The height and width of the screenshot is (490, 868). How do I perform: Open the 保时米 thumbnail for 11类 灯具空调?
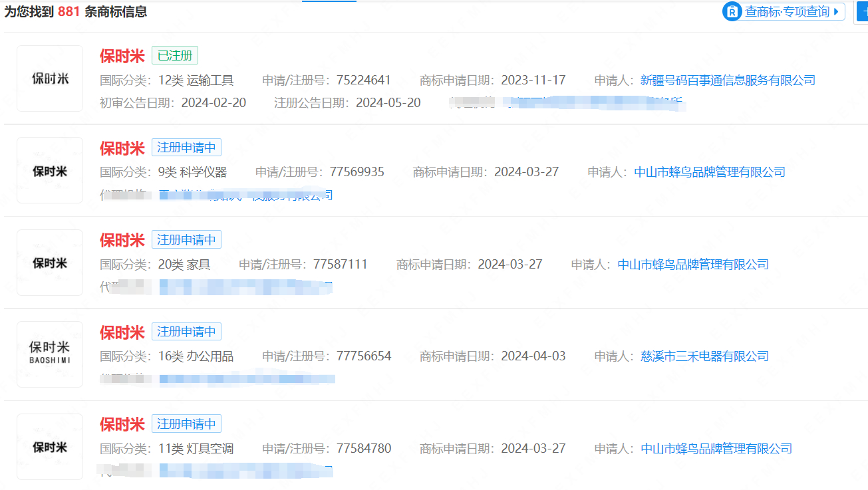click(x=50, y=447)
